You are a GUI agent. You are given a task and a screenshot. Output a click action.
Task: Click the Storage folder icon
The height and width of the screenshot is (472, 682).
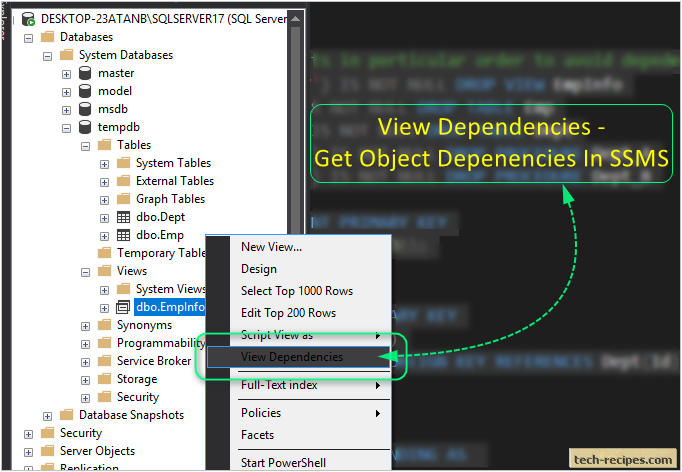104,379
